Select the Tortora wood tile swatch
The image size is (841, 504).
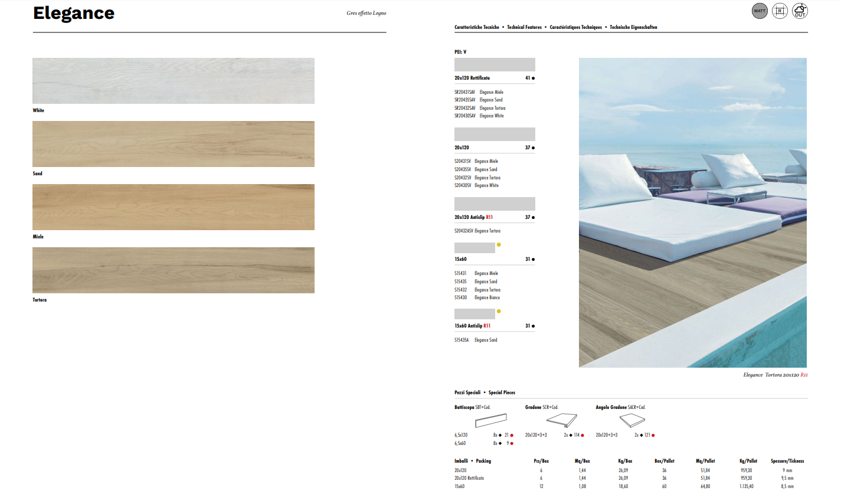(x=173, y=270)
